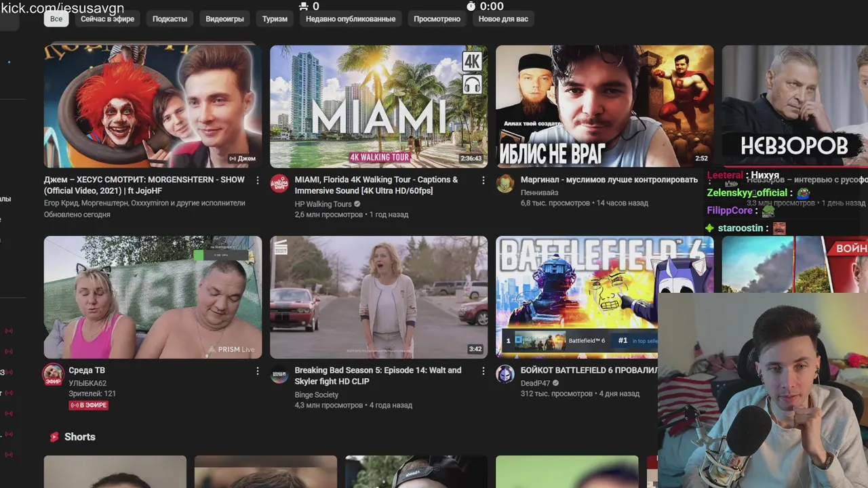
Task: Open the MORGENSHTERN SHOW mix thumbnail
Action: (153, 106)
